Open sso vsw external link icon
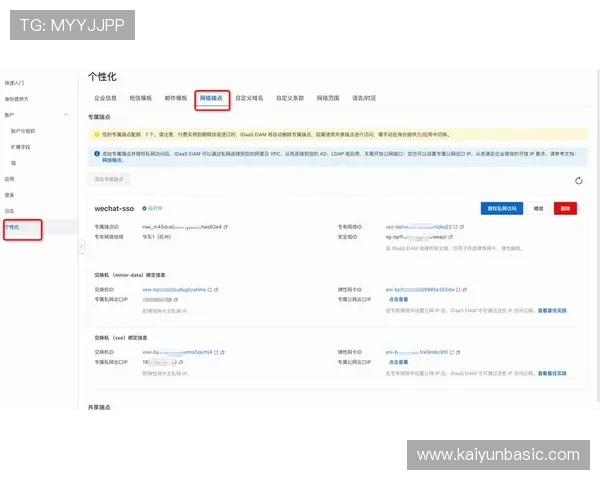Image resolution: width=600 pixels, height=480 pixels. click(216, 352)
